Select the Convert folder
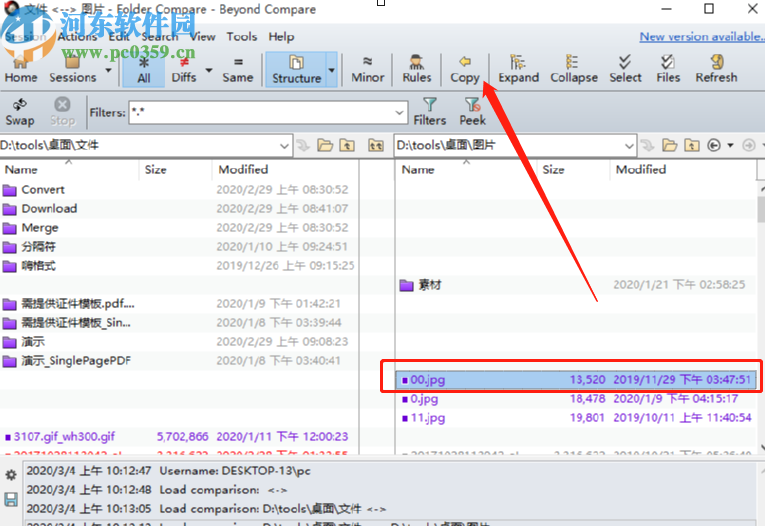765x526 pixels. click(179, 190)
